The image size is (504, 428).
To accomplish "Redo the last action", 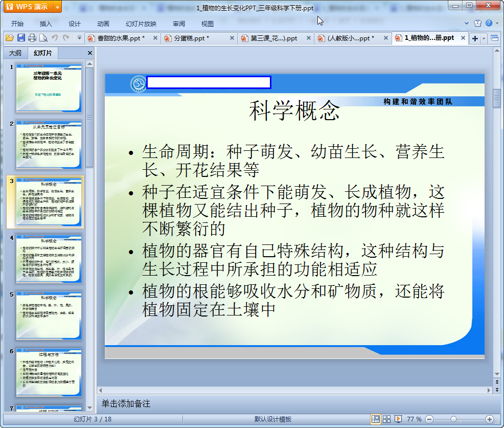I will [66, 38].
